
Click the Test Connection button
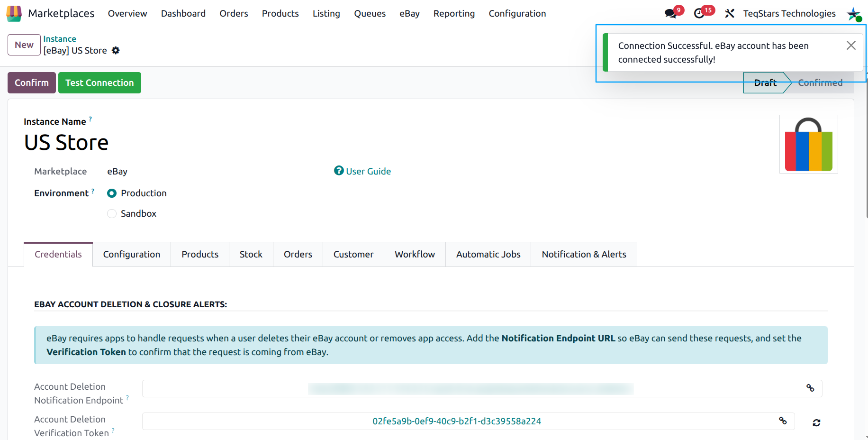[99, 82]
